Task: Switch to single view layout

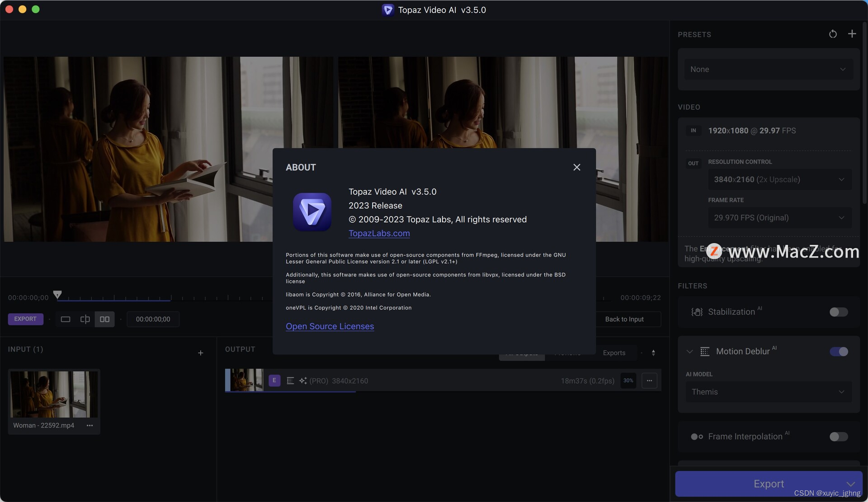Action: coord(66,319)
